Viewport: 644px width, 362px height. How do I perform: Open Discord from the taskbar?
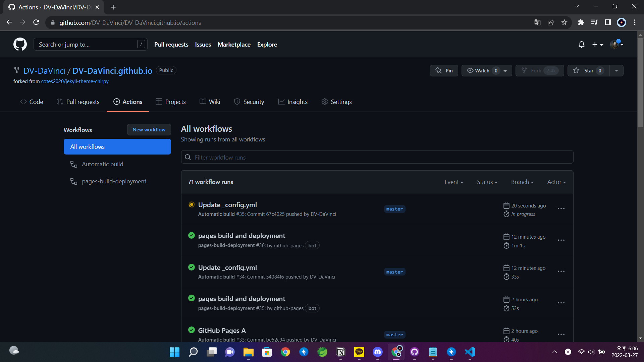coord(378,352)
